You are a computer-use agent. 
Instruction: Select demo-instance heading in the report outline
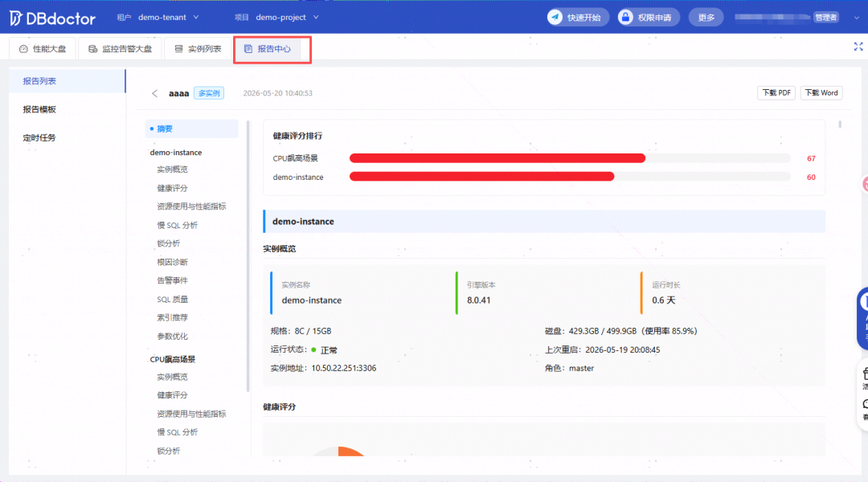175,152
